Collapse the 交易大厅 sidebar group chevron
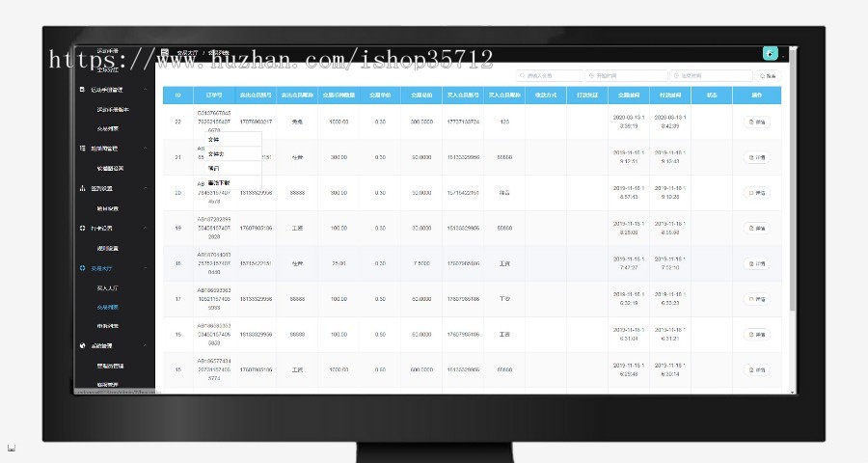Viewport: 868px width, 463px height. [x=146, y=268]
